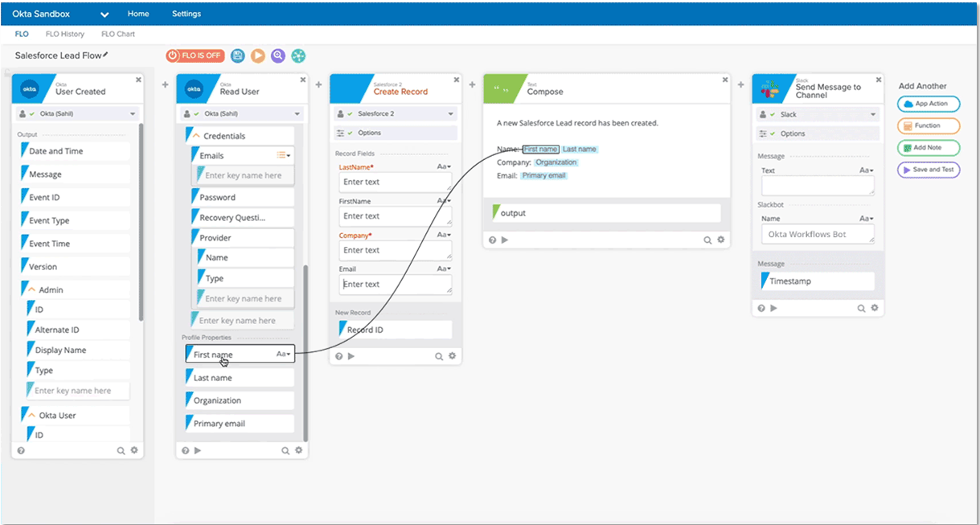Open the teal flow chart icon in toolbar
Image resolution: width=980 pixels, height=525 pixels.
(298, 55)
